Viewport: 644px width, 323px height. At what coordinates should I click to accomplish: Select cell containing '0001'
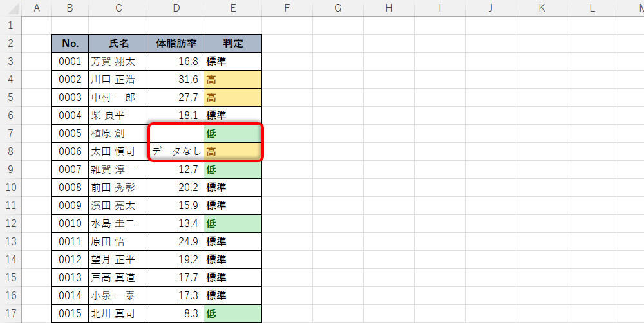[70, 62]
